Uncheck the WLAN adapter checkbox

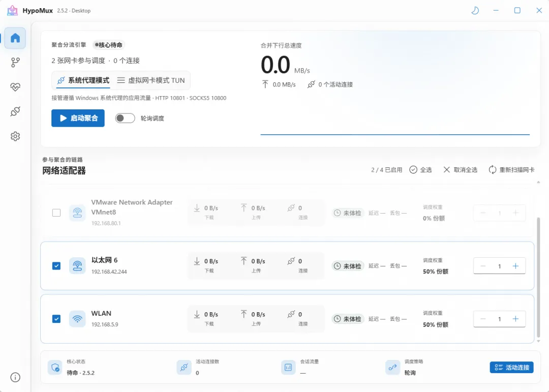point(56,319)
